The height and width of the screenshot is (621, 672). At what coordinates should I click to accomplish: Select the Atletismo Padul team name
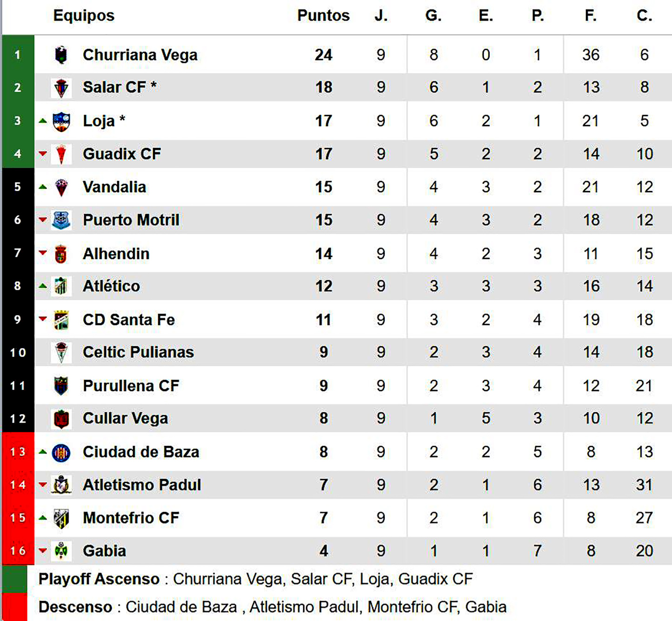point(142,485)
